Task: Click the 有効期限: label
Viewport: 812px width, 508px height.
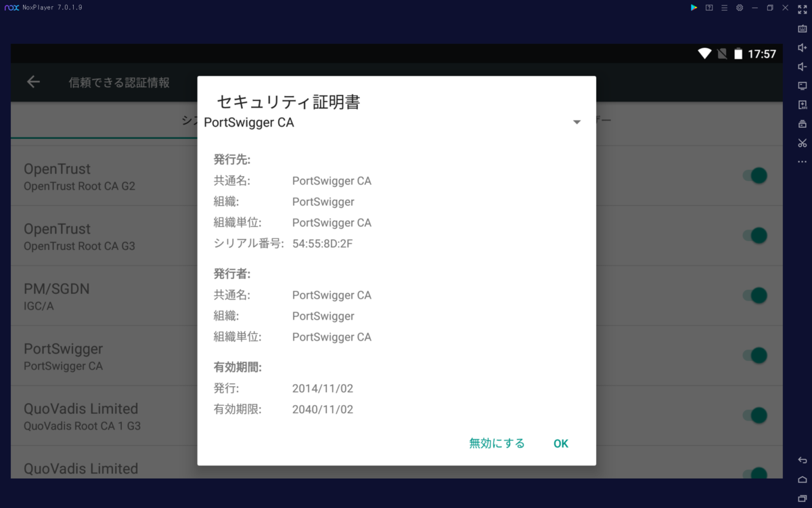Action: point(238,410)
